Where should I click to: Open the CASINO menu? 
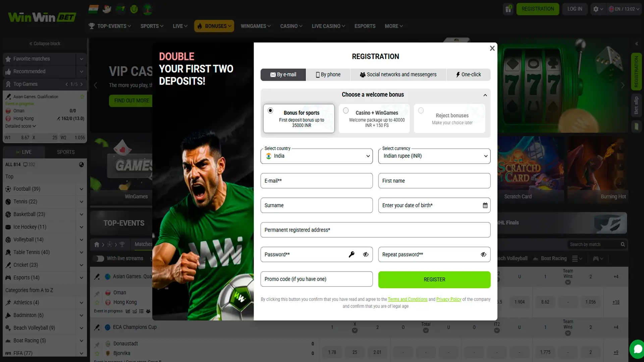[291, 26]
